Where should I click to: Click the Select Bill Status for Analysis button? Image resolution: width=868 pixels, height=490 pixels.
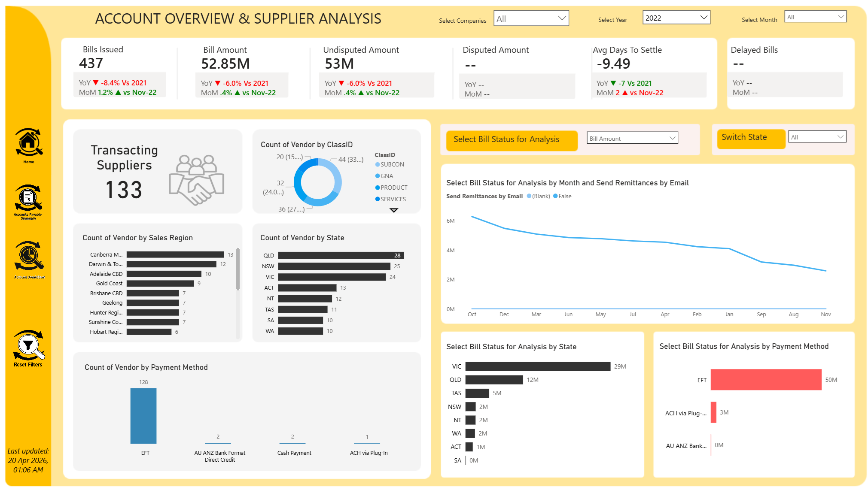(x=512, y=140)
